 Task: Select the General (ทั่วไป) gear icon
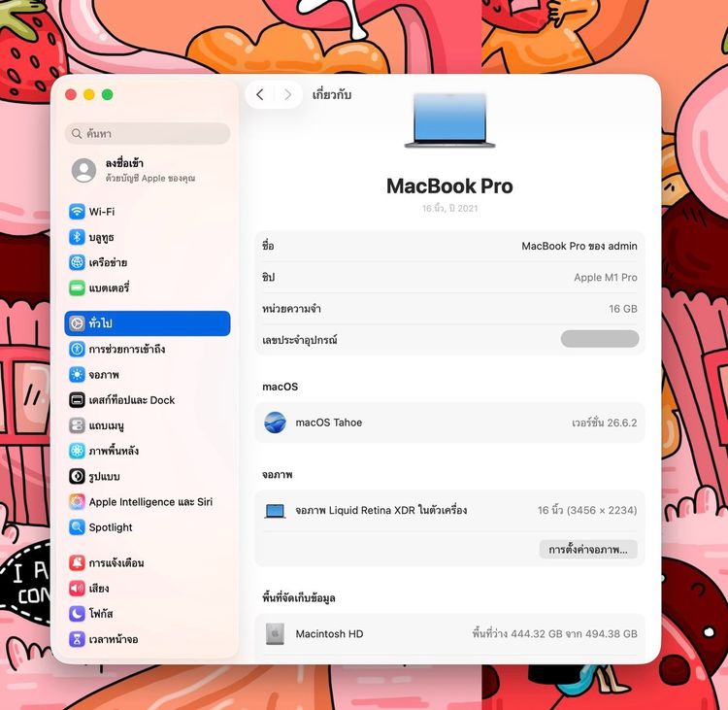click(77, 323)
